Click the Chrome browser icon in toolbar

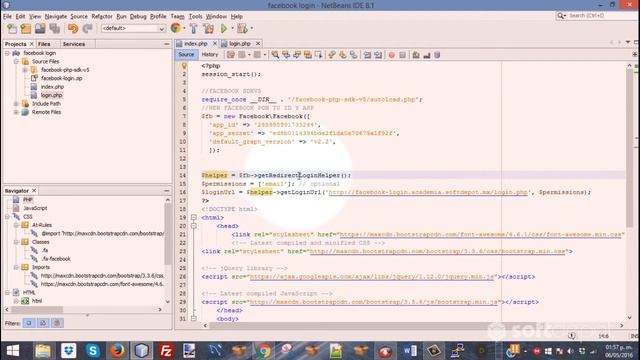coord(176,28)
